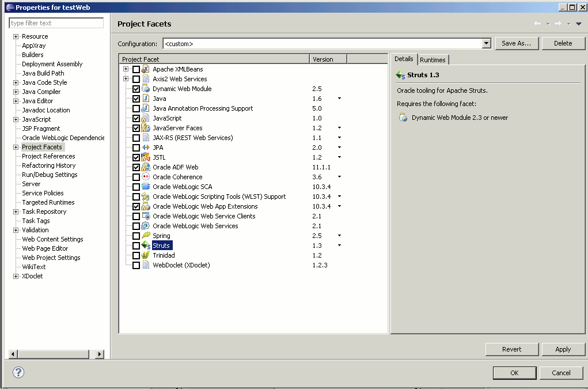Click the forward navigation arrow icon
Screen dimensions: 588x389
(x=558, y=24)
